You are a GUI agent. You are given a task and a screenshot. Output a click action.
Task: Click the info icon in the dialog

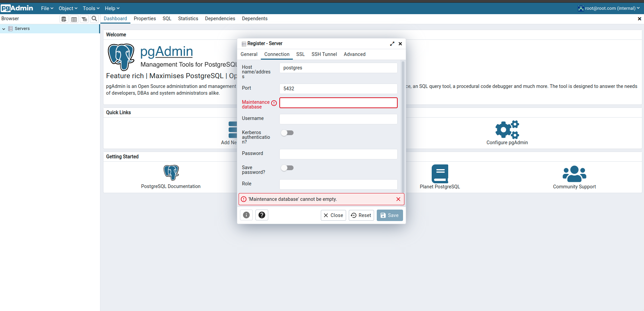246,215
